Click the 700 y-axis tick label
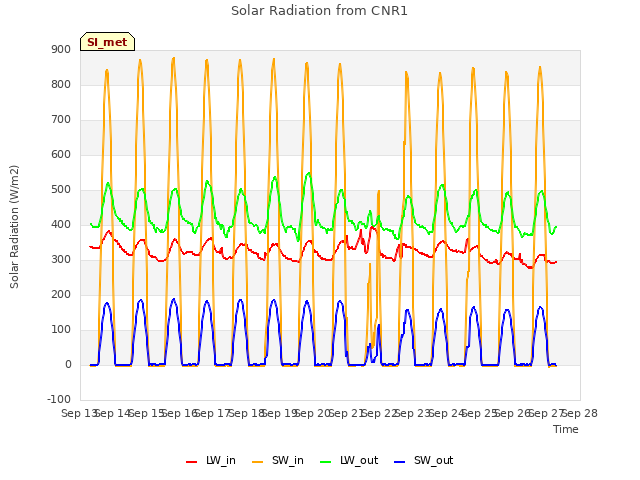640x480 pixels. click(x=61, y=120)
